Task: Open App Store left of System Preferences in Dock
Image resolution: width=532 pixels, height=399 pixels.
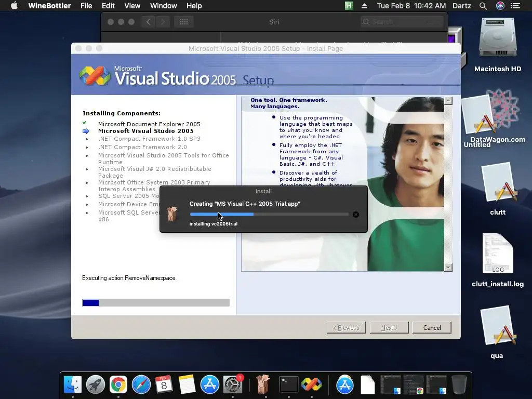Action: tap(210, 384)
